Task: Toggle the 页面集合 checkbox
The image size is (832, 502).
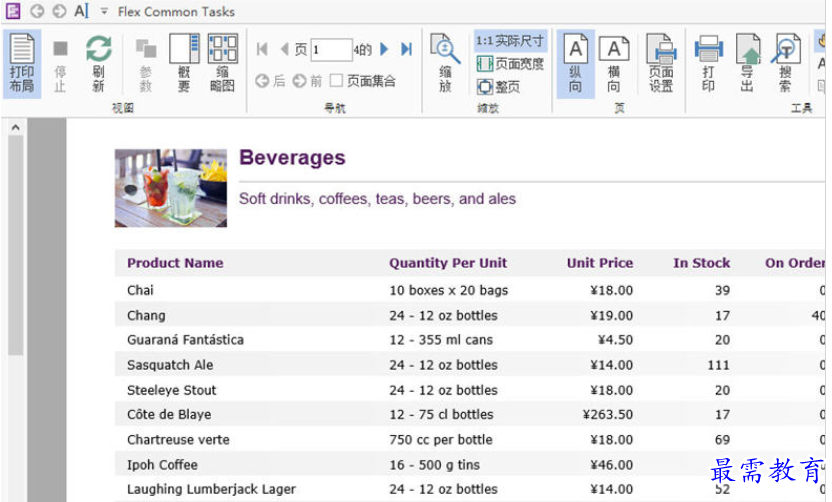Action: click(x=336, y=81)
